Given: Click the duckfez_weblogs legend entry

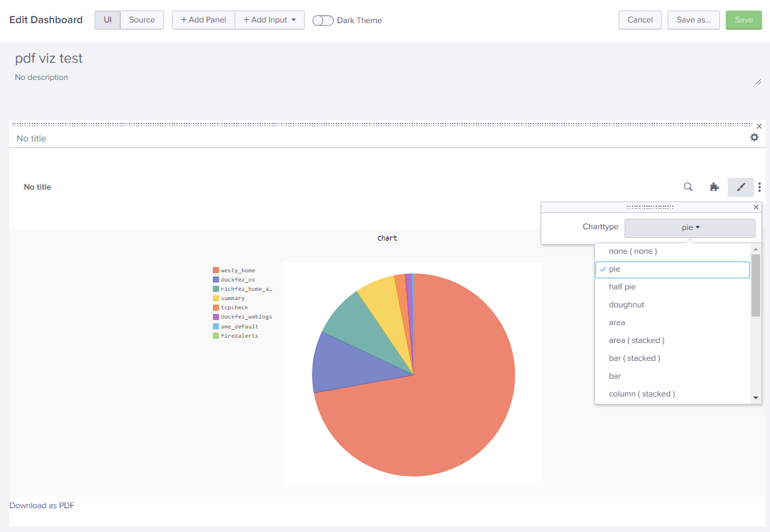Looking at the screenshot, I should (x=243, y=317).
